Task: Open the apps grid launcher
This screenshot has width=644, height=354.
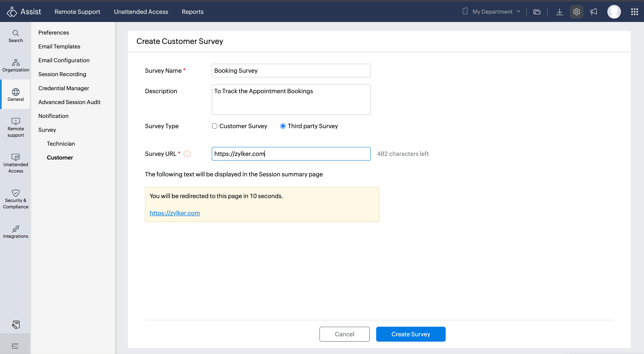Action: (x=634, y=12)
